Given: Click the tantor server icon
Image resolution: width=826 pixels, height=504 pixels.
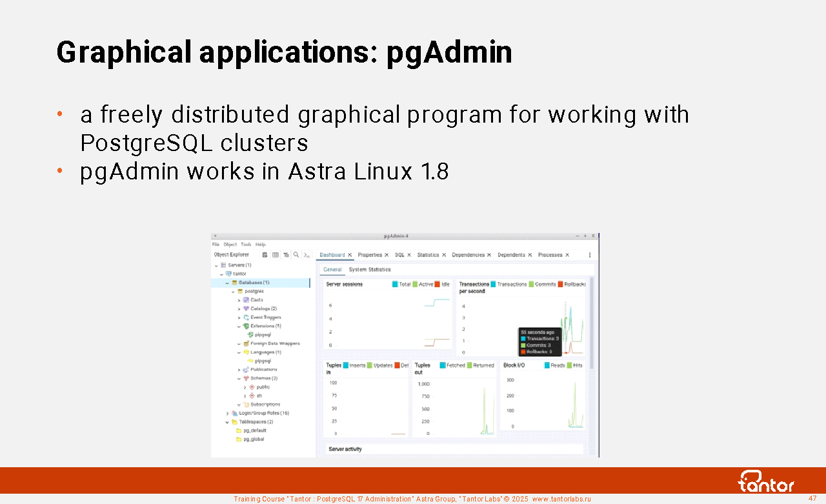Looking at the screenshot, I should point(228,274).
